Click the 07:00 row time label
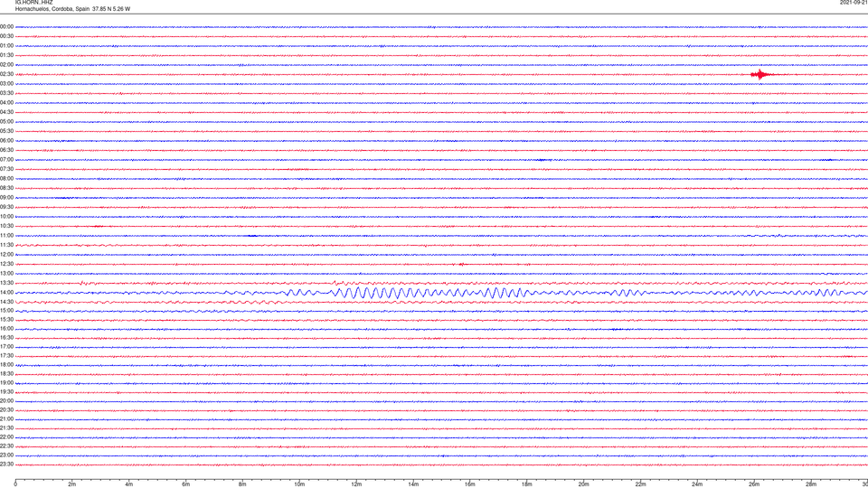The height and width of the screenshot is (488, 868). (6, 159)
